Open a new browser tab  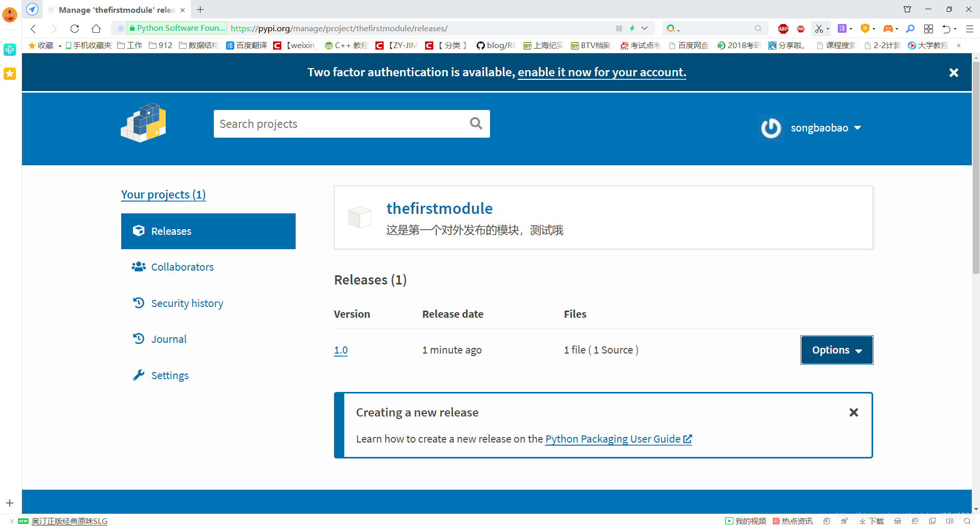pos(200,10)
